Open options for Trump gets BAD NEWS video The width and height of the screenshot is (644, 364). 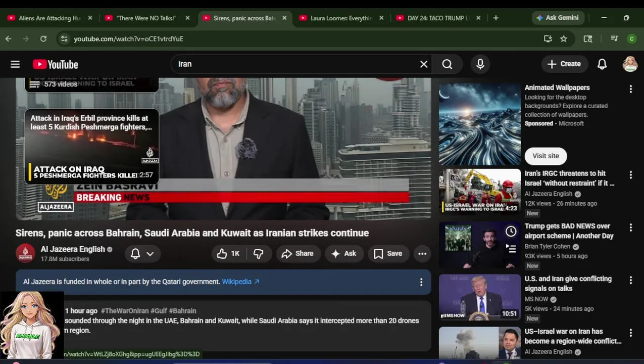click(x=630, y=227)
